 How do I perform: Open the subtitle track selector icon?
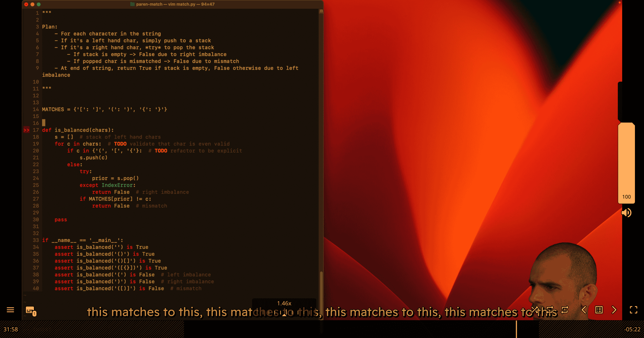31,311
